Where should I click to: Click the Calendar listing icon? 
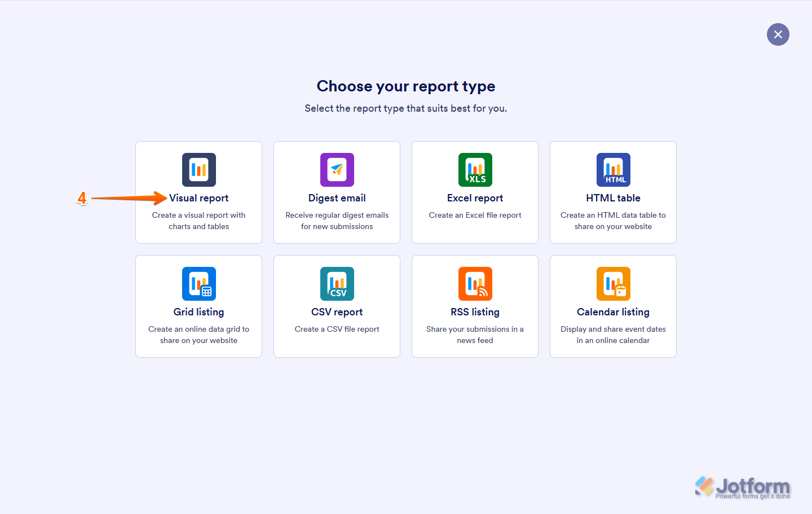(613, 283)
